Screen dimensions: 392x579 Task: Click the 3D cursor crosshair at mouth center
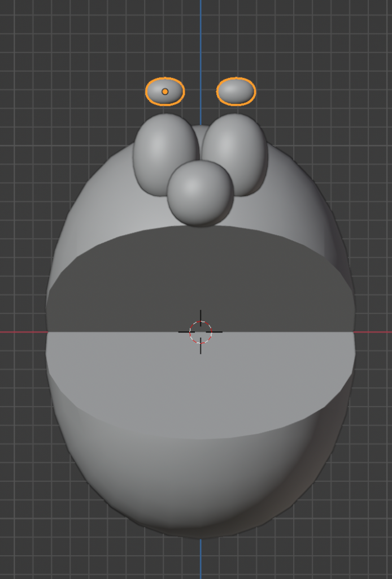pyautogui.click(x=201, y=332)
